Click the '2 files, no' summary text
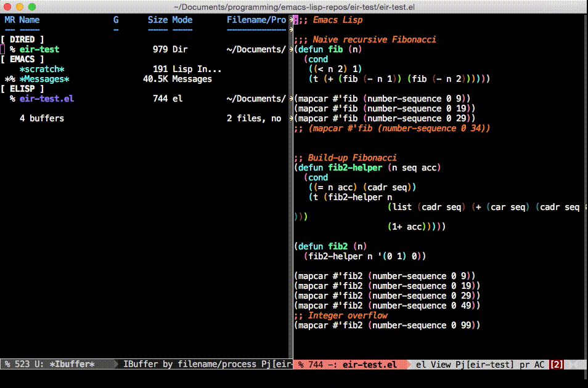The image size is (588, 388). [x=254, y=118]
